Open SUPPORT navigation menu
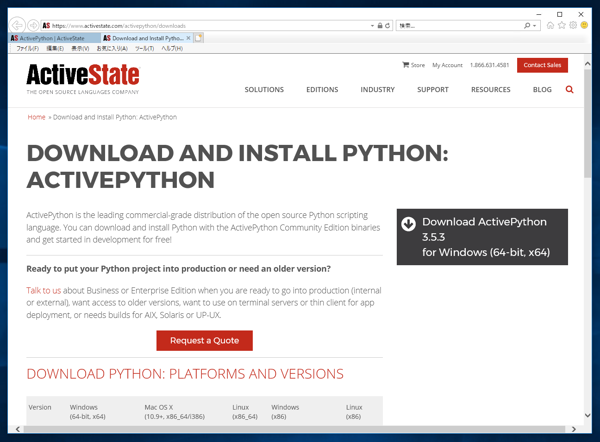Viewport: 600px width, 442px height. click(x=433, y=90)
